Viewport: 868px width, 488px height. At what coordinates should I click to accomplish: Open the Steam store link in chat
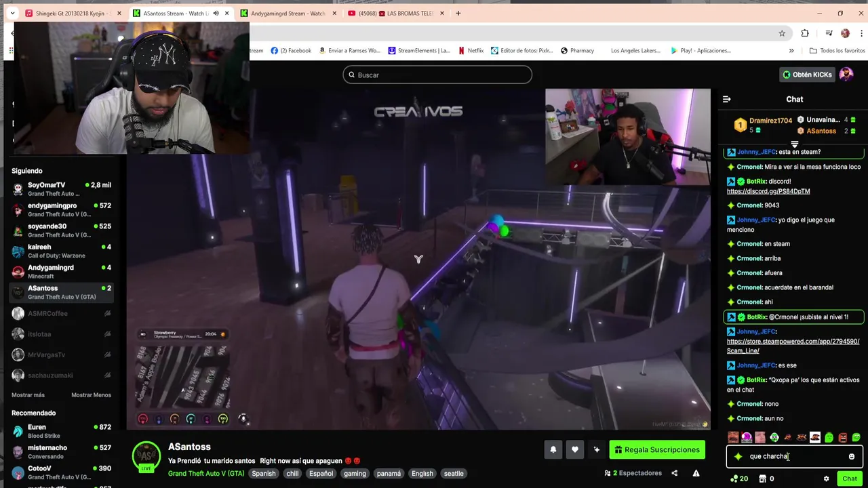pyautogui.click(x=793, y=346)
